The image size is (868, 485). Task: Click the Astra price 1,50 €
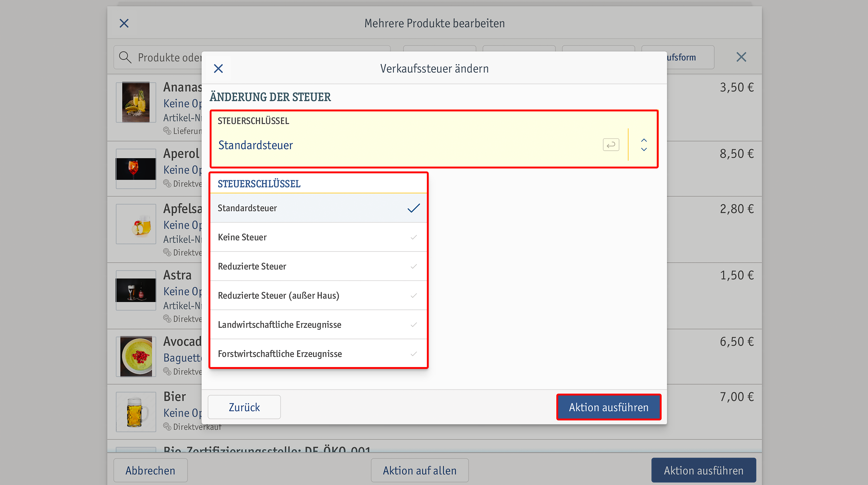pyautogui.click(x=737, y=275)
